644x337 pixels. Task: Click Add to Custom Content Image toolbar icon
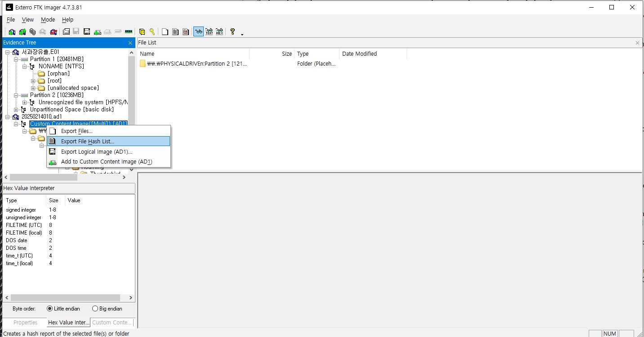(x=97, y=31)
